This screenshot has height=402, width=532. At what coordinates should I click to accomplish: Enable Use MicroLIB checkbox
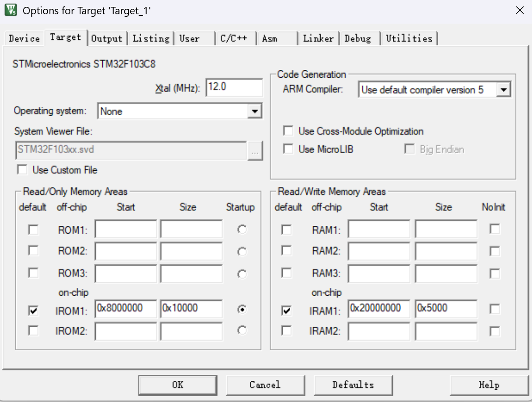(288, 149)
